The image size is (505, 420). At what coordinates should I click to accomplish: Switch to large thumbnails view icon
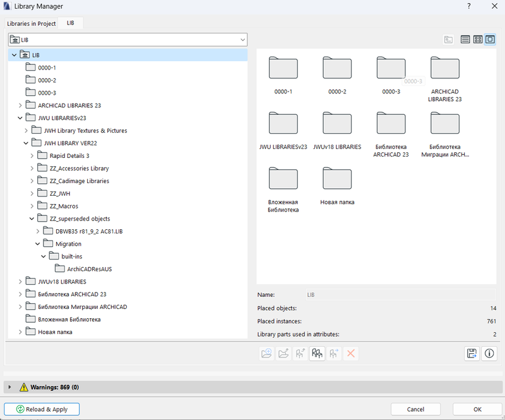pyautogui.click(x=490, y=40)
